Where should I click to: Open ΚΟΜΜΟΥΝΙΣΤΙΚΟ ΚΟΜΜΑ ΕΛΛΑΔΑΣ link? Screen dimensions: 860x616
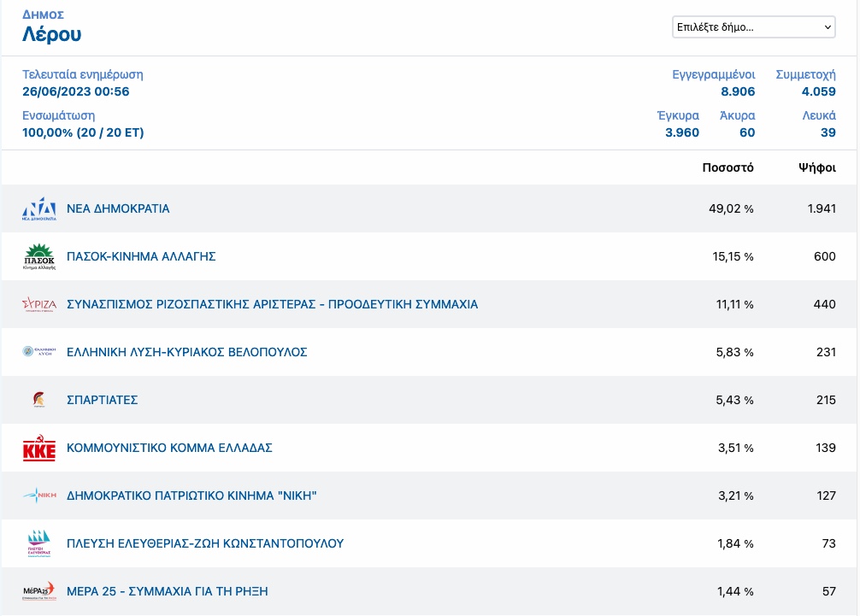[169, 448]
